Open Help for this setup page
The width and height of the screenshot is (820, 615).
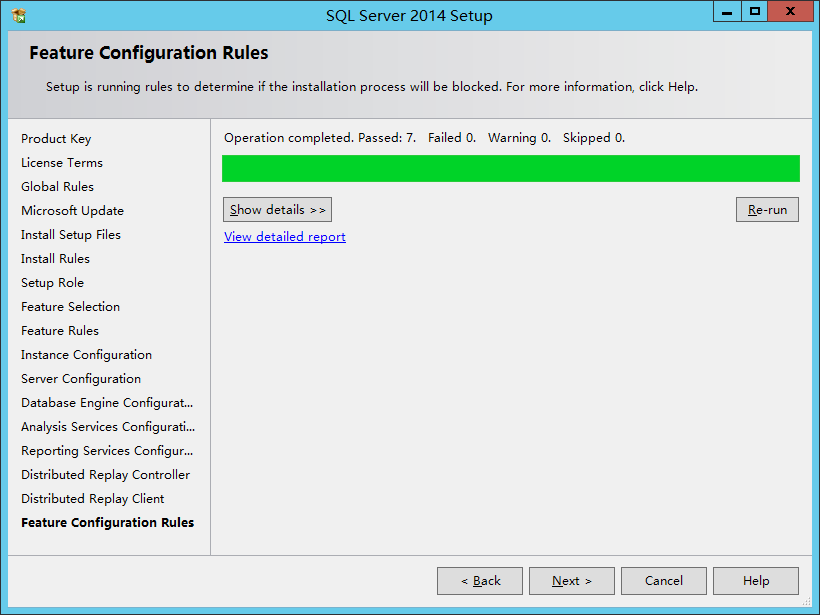coord(756,581)
